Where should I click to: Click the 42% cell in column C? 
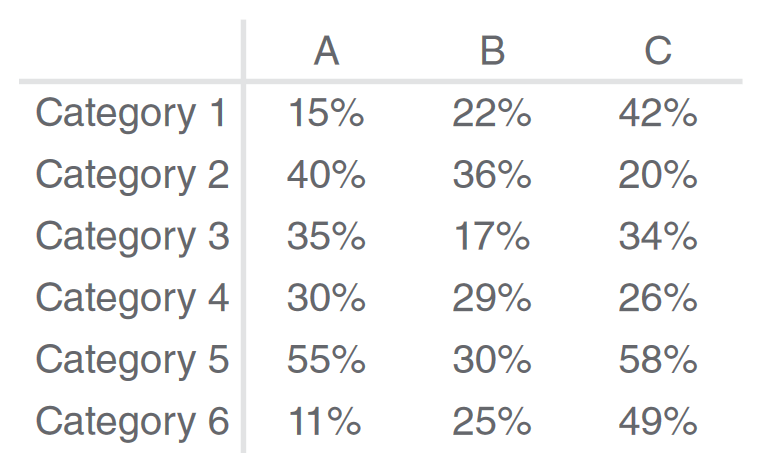pos(657,114)
